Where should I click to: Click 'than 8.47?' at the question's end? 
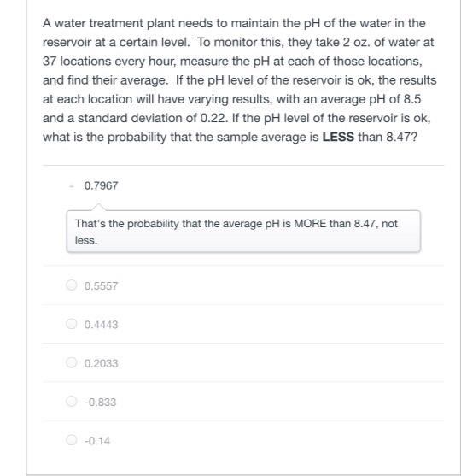point(388,138)
